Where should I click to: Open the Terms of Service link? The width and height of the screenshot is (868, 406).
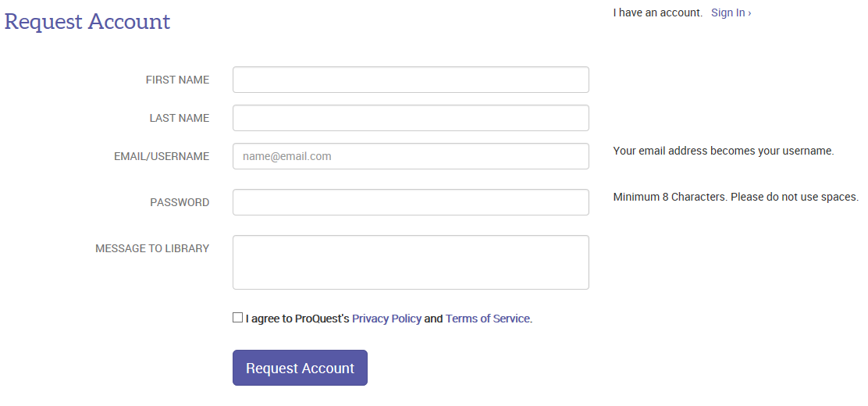487,319
